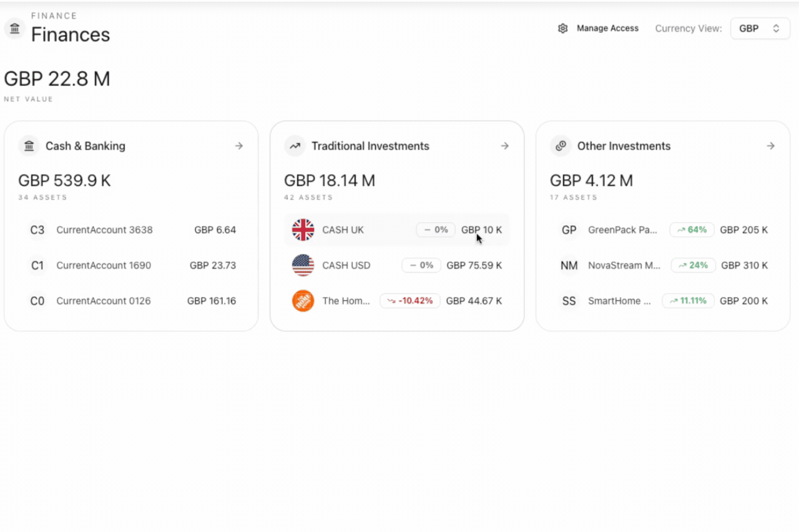Click the SS avatar for SmartHome
The image size is (799, 532).
[x=569, y=301]
